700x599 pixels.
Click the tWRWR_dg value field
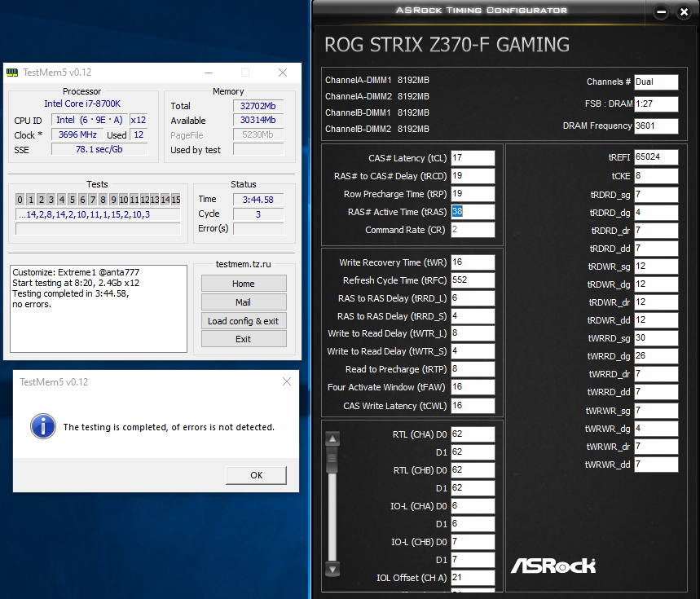656,429
